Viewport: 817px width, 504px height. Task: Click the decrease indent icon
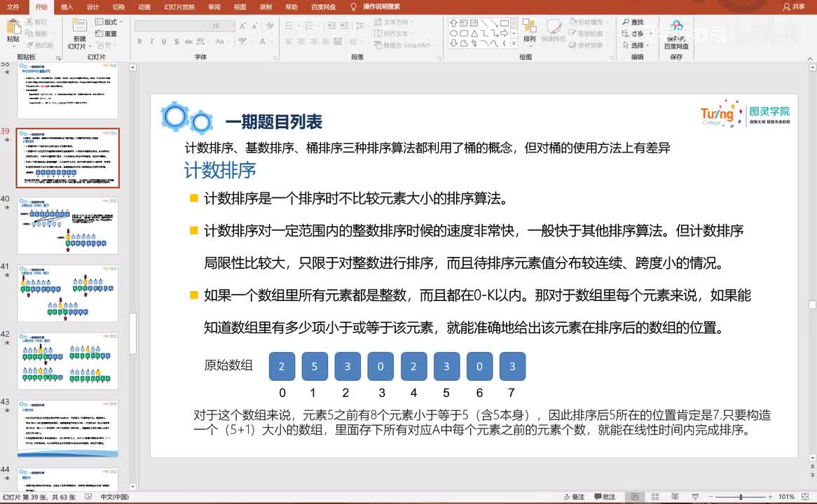332,25
